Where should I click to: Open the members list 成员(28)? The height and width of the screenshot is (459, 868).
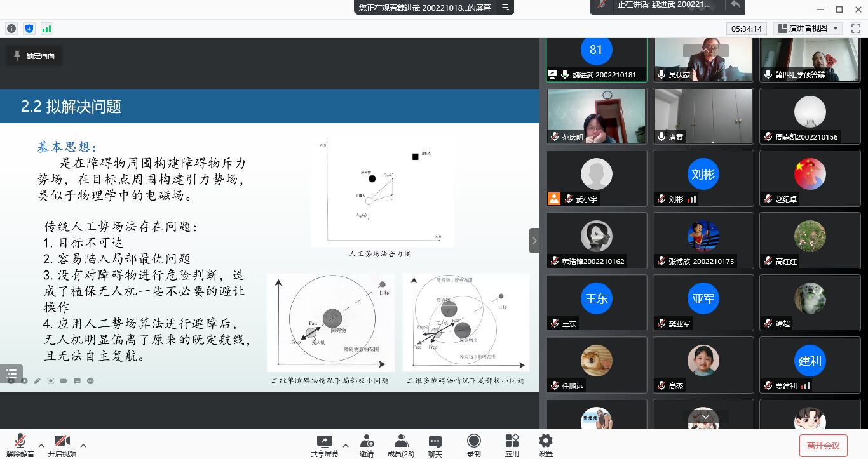click(400, 445)
